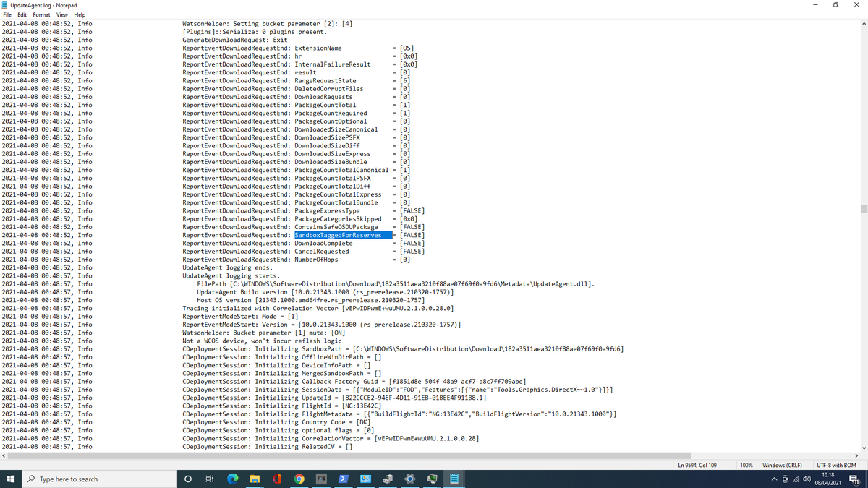Click the DeletedCorruptFiles log entry
Image resolution: width=868 pixels, height=488 pixels.
click(297, 89)
